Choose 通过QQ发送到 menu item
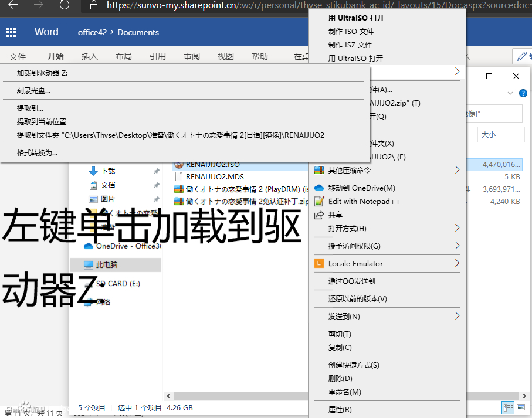Image resolution: width=532 pixels, height=418 pixels. [x=387, y=281]
